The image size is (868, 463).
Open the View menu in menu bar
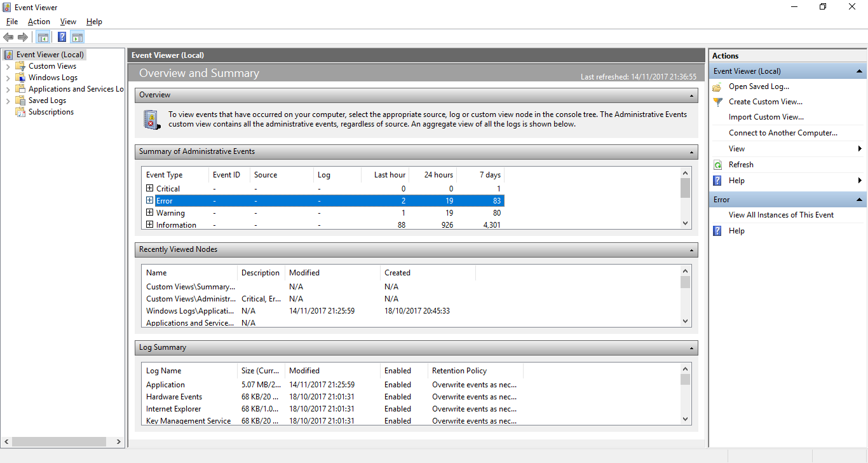(68, 22)
